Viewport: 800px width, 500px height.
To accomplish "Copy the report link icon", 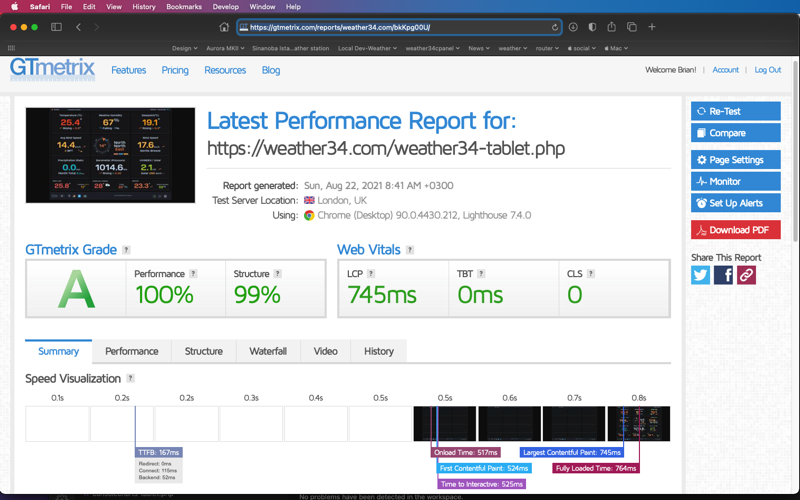I will tap(746, 275).
